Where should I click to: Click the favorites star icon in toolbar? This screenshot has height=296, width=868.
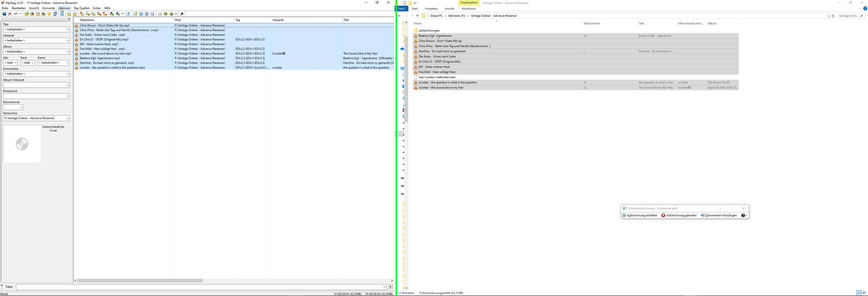click(x=49, y=14)
